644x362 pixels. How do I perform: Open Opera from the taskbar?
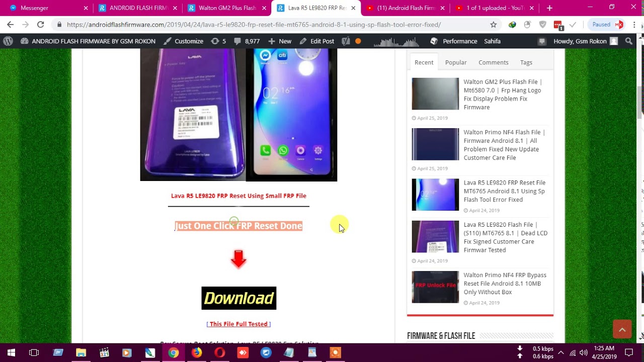tap(220, 353)
